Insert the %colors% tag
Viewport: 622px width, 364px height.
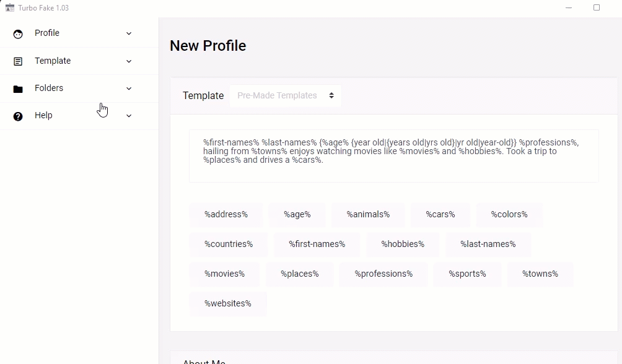pos(509,214)
